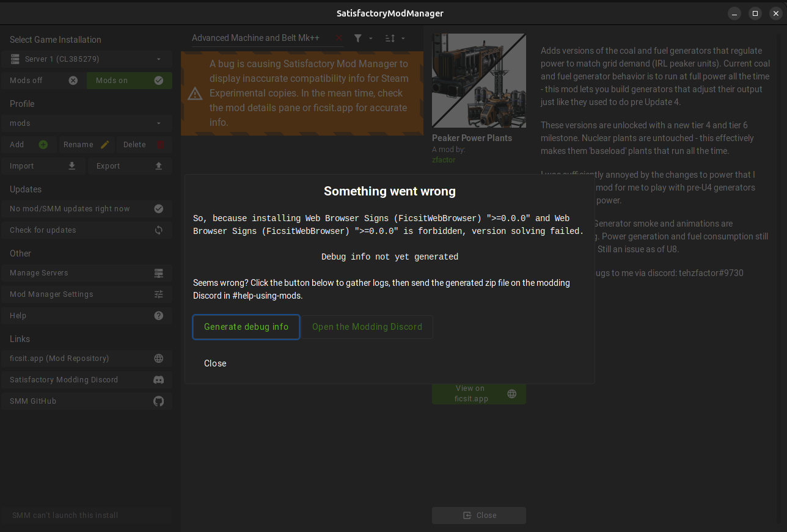Maximize the SatisfactoryModManager window

(x=755, y=13)
